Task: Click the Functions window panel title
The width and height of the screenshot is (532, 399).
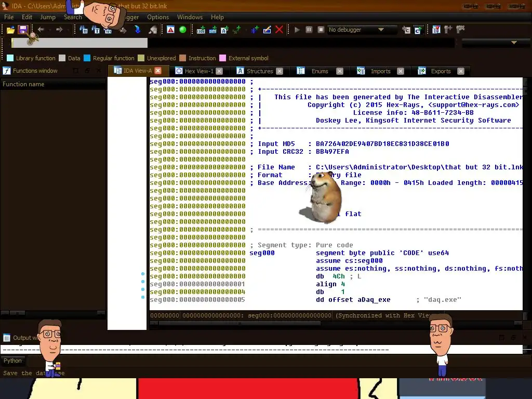Action: point(35,71)
